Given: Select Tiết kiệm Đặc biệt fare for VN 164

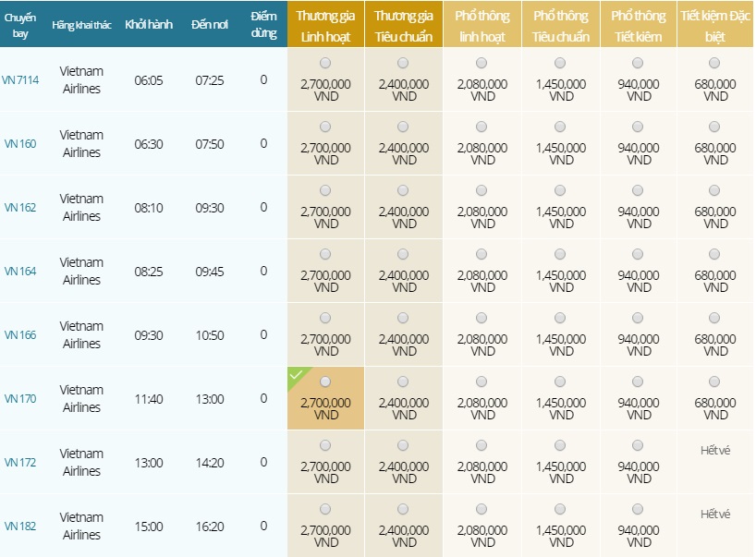Looking at the screenshot, I should coord(714,254).
